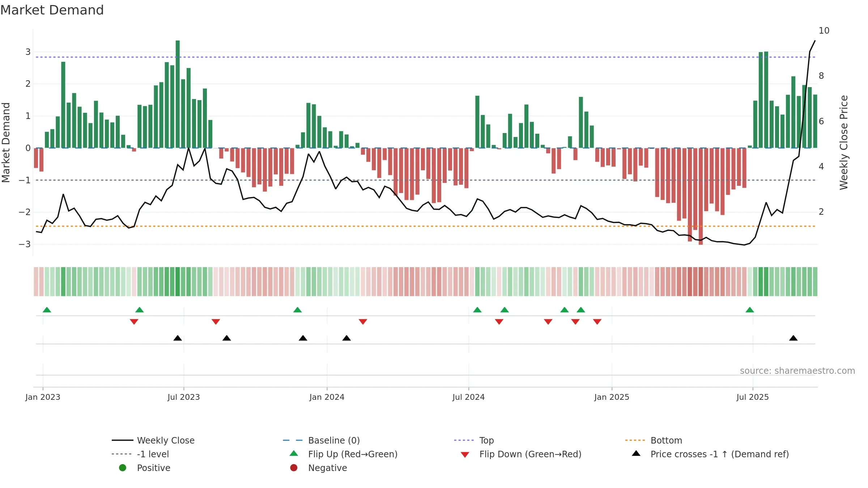Click the Positive legend label

click(x=154, y=468)
